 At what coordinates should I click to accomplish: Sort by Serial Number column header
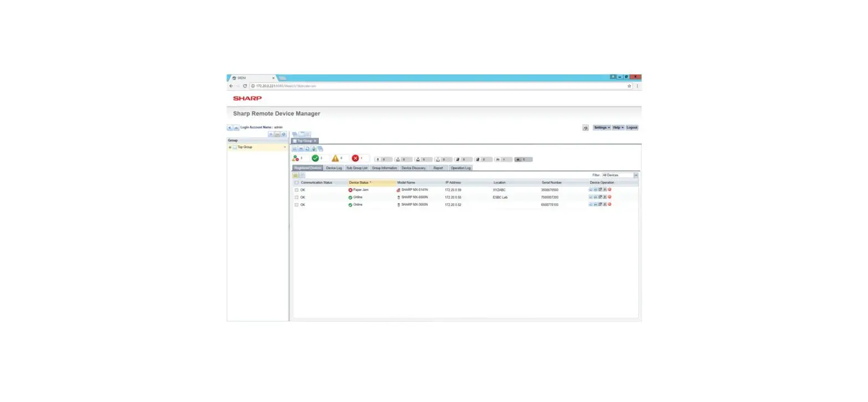551,182
